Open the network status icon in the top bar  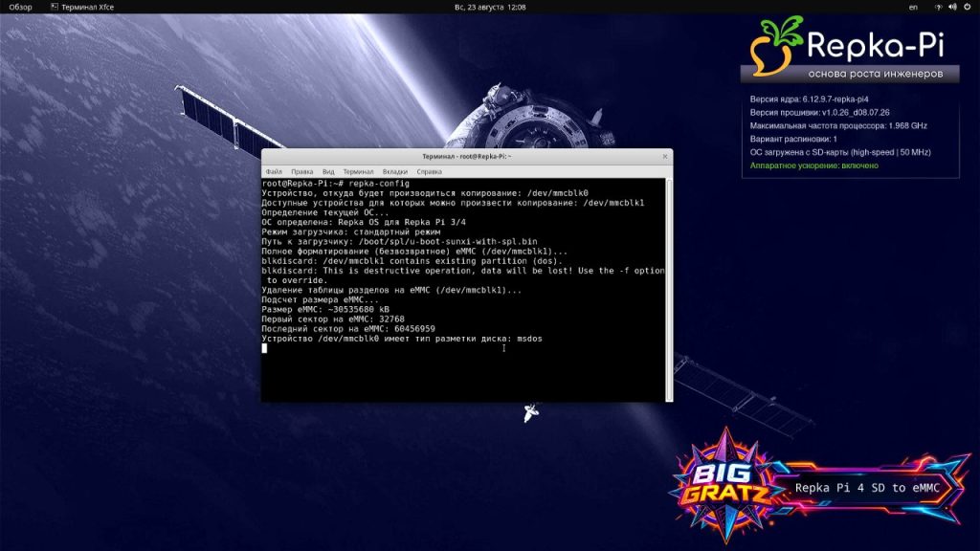(938, 7)
